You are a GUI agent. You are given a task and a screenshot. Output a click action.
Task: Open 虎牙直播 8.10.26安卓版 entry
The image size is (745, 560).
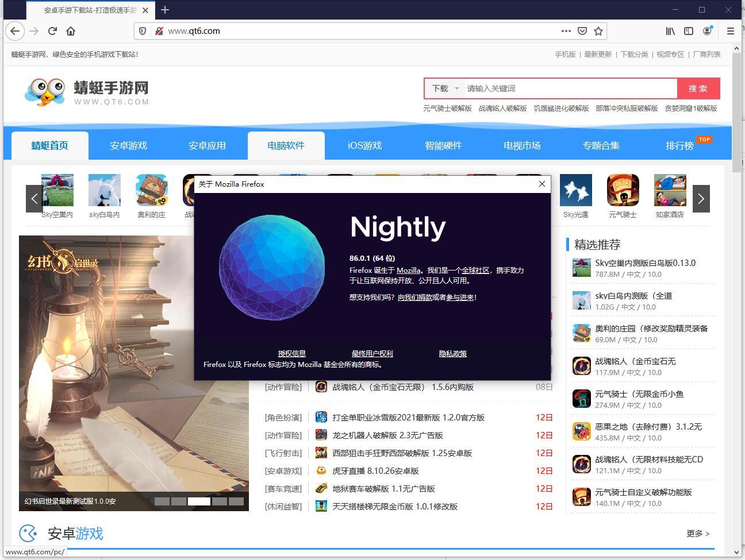pos(375,471)
